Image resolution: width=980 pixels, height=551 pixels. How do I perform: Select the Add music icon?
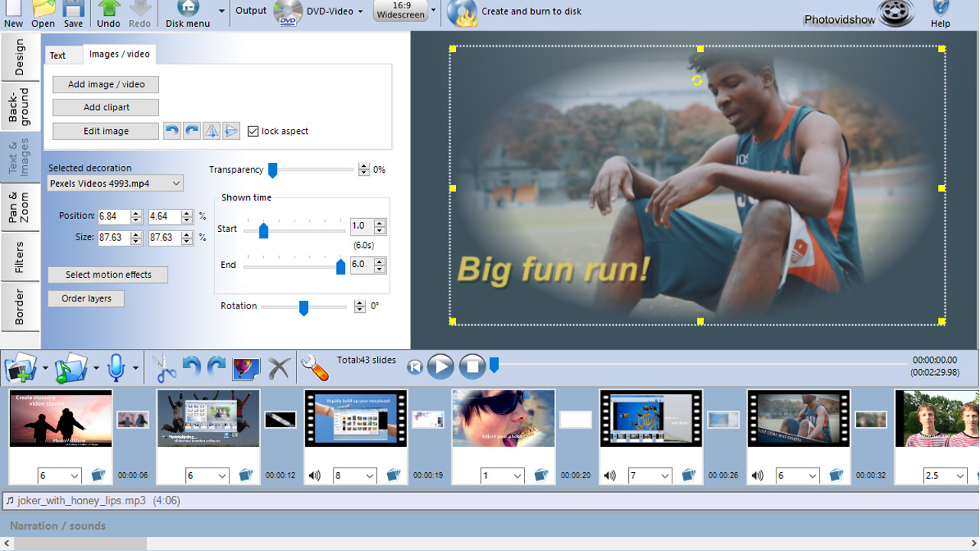click(69, 367)
